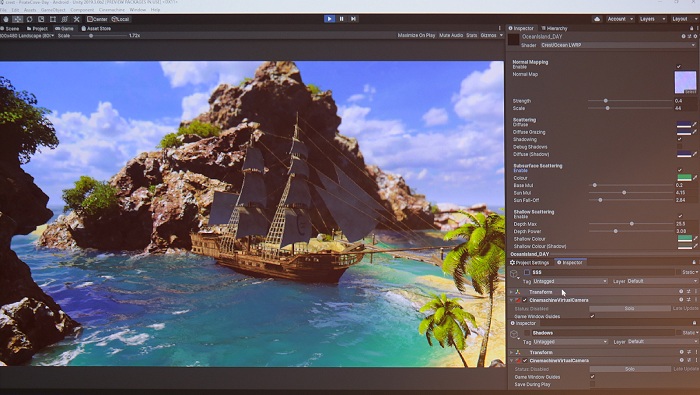
Task: Choose the Rotate tool
Action: (x=29, y=19)
